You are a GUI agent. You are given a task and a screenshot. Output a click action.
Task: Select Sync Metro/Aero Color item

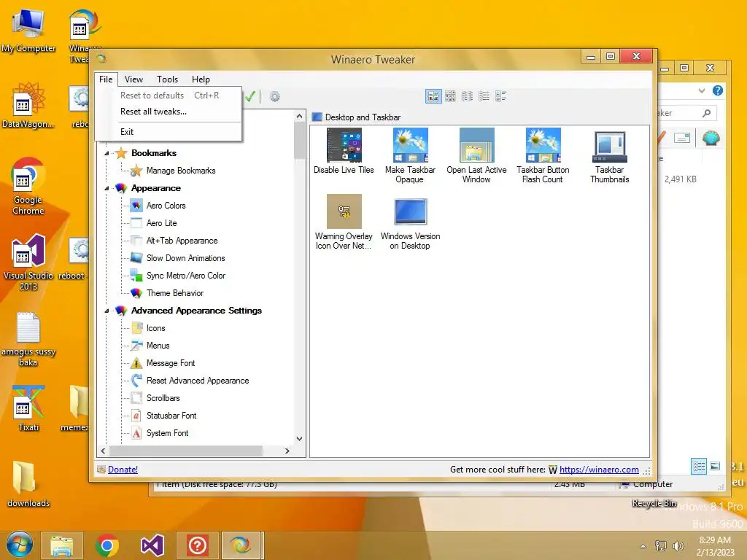186,276
